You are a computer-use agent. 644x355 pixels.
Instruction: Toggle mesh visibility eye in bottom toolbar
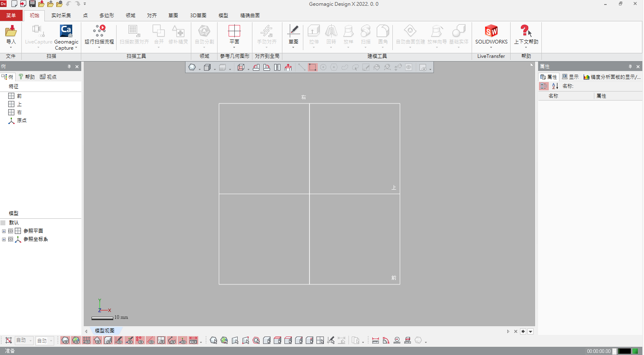pos(65,340)
